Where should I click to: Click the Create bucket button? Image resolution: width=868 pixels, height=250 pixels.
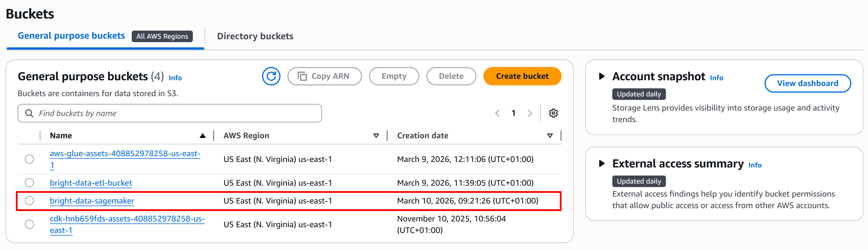(522, 76)
